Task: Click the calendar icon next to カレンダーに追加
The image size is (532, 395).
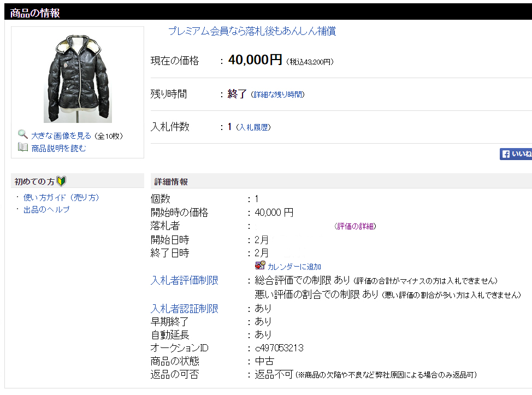Action: click(x=260, y=266)
